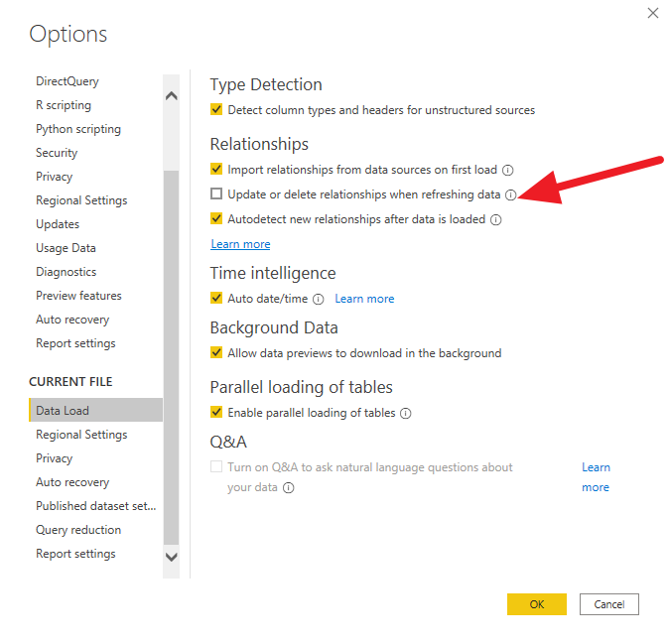Select the Updates section
Screen dimensions: 669x644
point(58,224)
